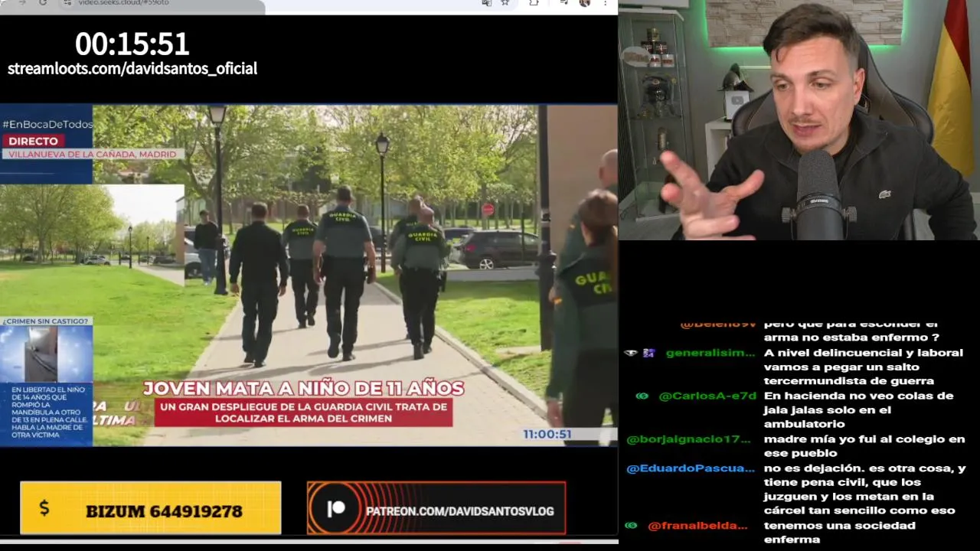Click the site info icon before the URL
The image size is (980, 551).
click(67, 3)
